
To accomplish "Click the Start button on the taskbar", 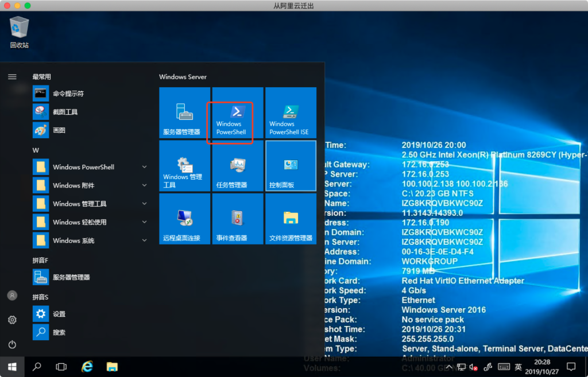I will [12, 366].
